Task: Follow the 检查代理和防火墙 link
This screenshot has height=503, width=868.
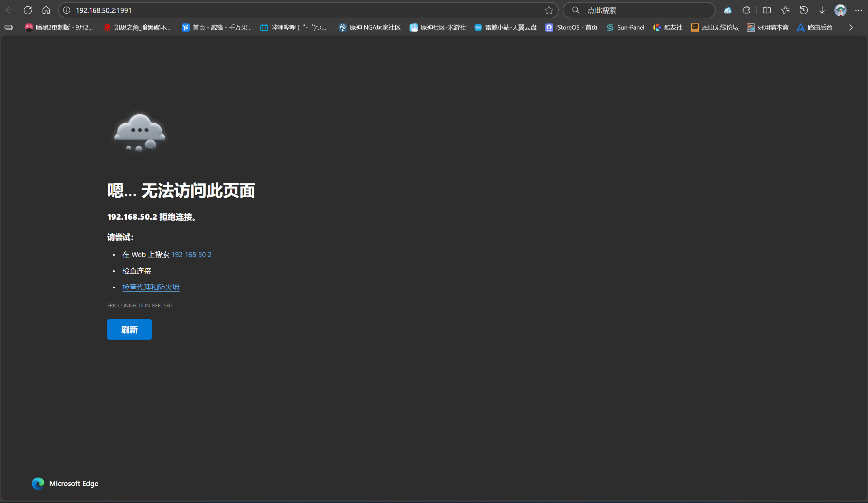Action: (x=151, y=287)
